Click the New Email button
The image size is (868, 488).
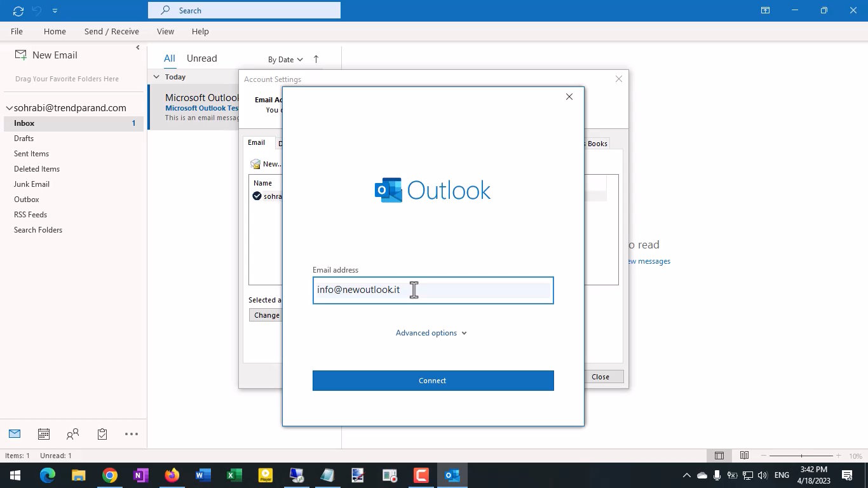[46, 55]
